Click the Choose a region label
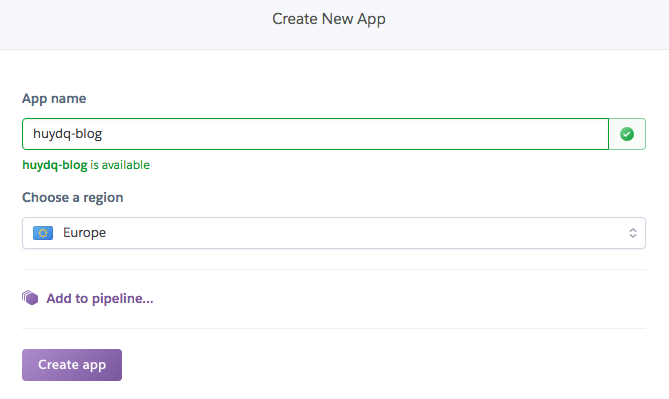The image size is (669, 399). point(73,198)
